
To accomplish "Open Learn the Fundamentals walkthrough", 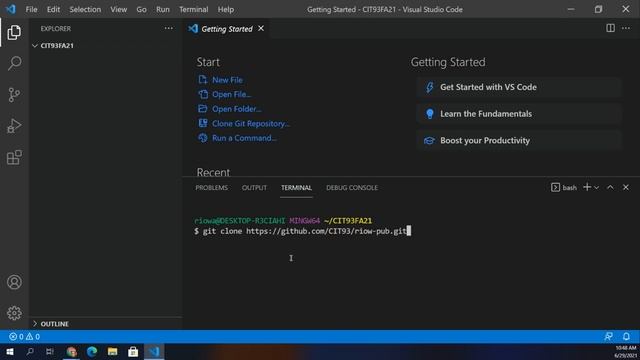I will tap(518, 114).
